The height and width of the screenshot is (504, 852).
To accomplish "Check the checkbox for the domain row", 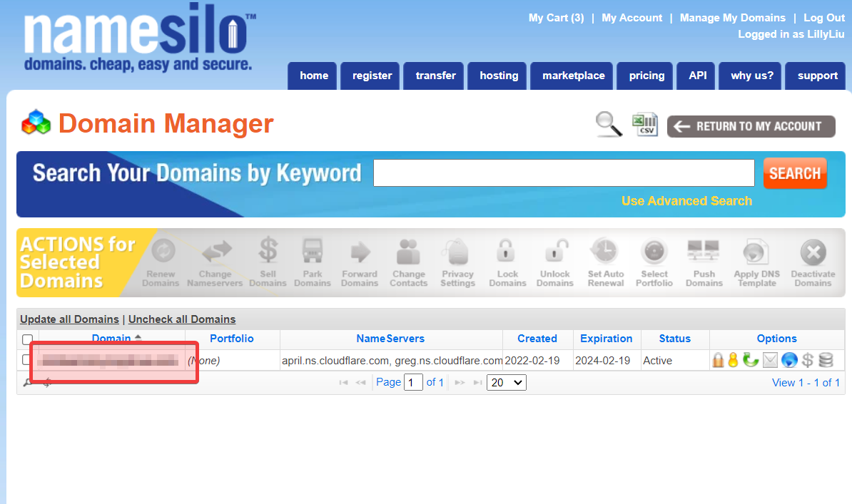I will tap(28, 360).
